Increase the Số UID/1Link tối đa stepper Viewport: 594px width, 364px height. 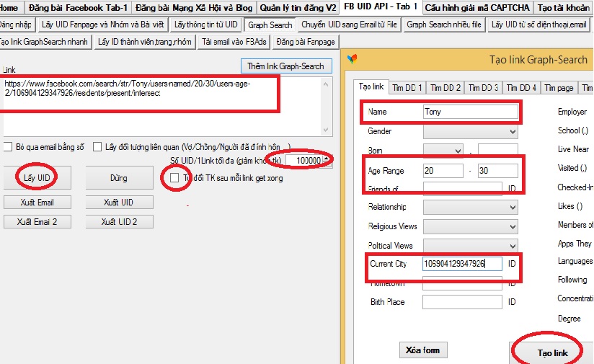tap(326, 158)
